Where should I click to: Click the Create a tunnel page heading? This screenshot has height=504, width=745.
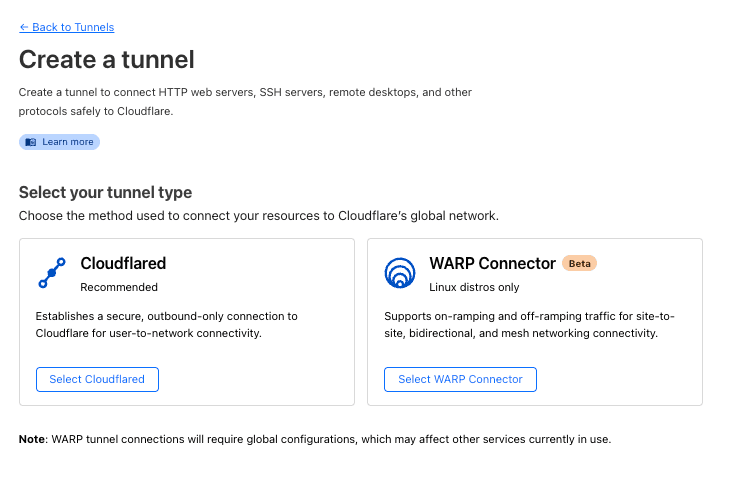[107, 59]
